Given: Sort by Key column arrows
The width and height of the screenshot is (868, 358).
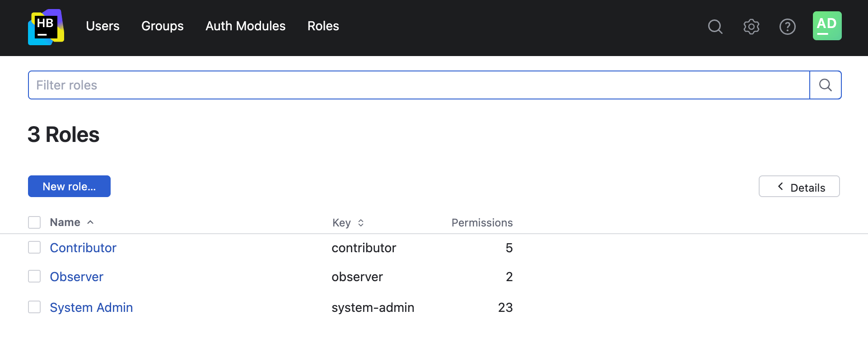Looking at the screenshot, I should tap(361, 223).
